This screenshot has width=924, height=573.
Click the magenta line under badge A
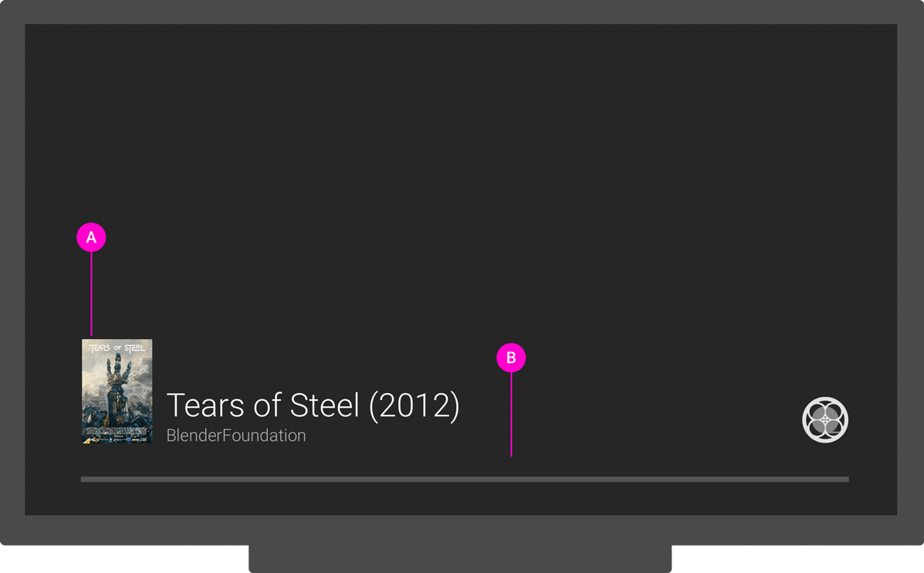coord(91,293)
